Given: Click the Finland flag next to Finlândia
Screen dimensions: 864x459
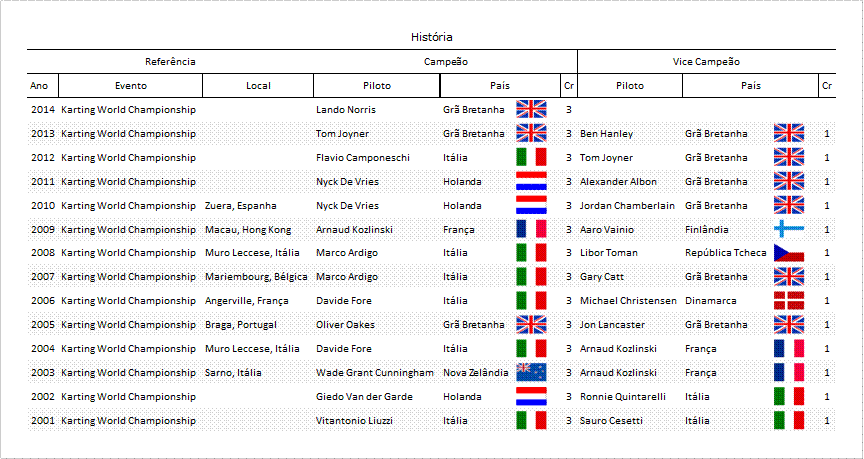Looking at the screenshot, I should pos(789,229).
